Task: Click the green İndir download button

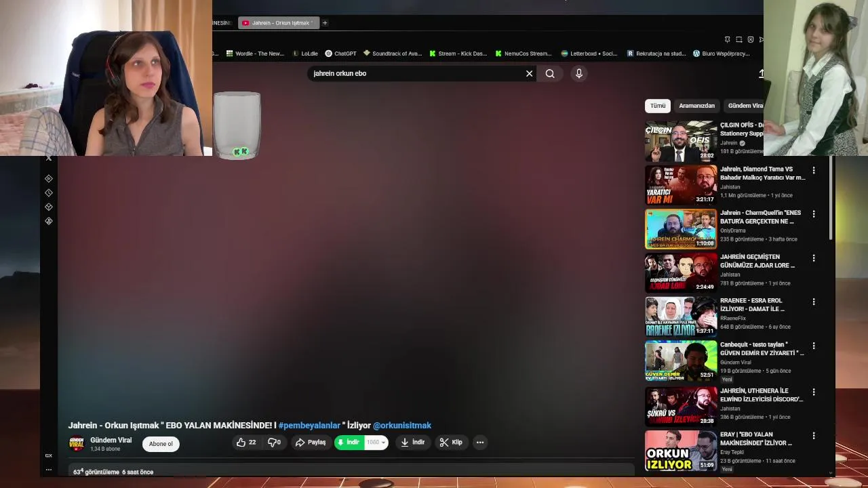Action: (349, 443)
